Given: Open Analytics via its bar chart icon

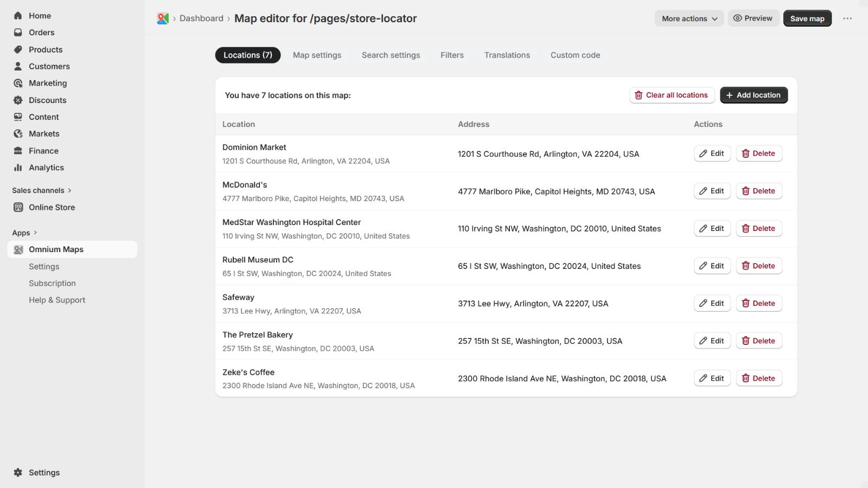Looking at the screenshot, I should pos(18,168).
